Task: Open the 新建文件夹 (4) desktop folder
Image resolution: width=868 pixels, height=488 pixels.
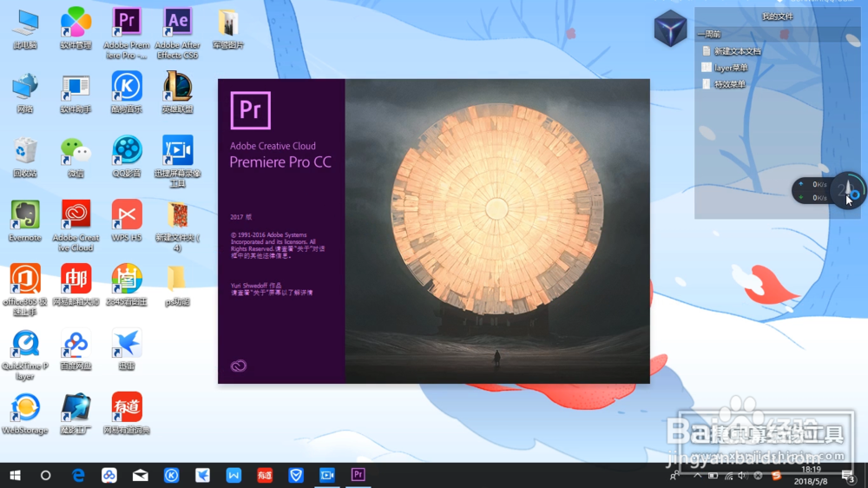Action: click(177, 226)
